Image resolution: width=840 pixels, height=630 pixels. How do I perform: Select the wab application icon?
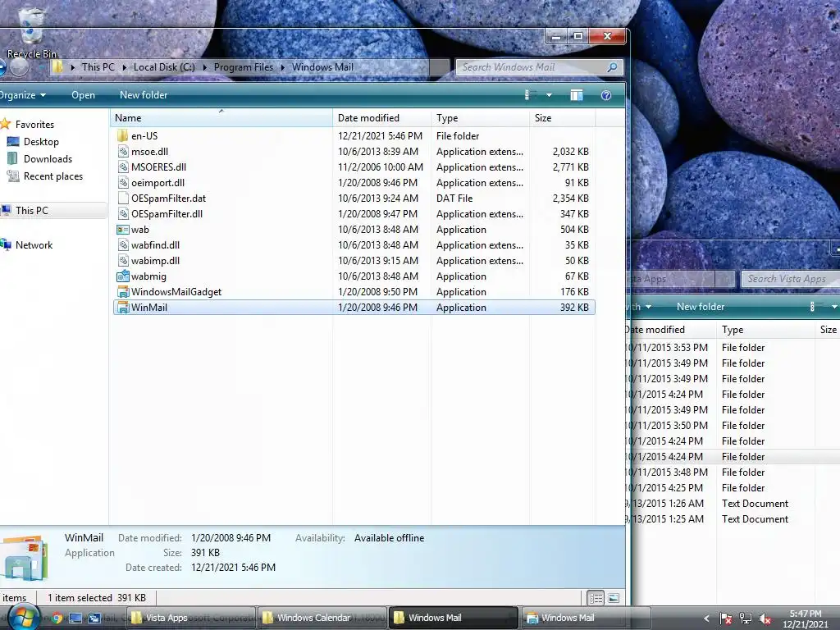pyautogui.click(x=123, y=230)
